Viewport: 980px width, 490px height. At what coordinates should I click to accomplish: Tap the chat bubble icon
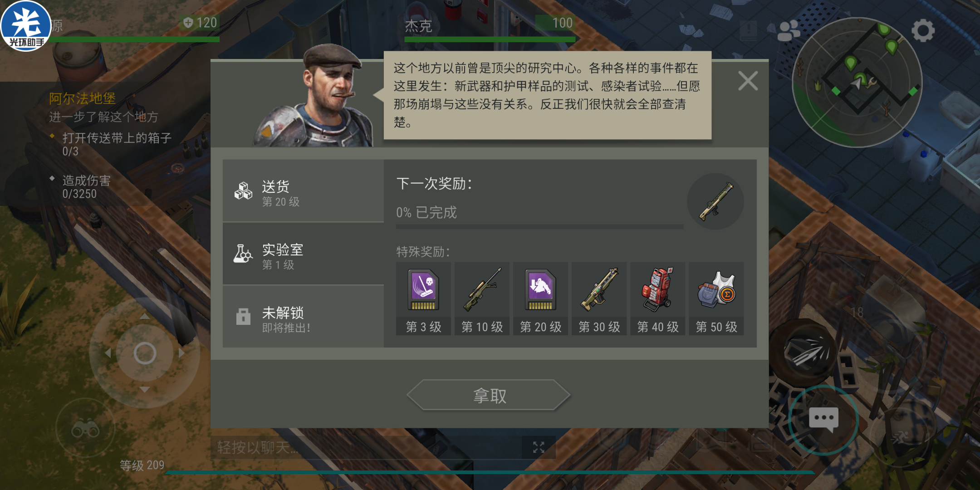pos(823,420)
